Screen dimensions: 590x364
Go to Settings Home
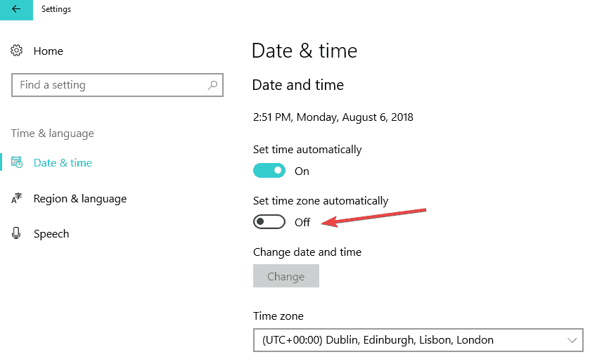48,51
